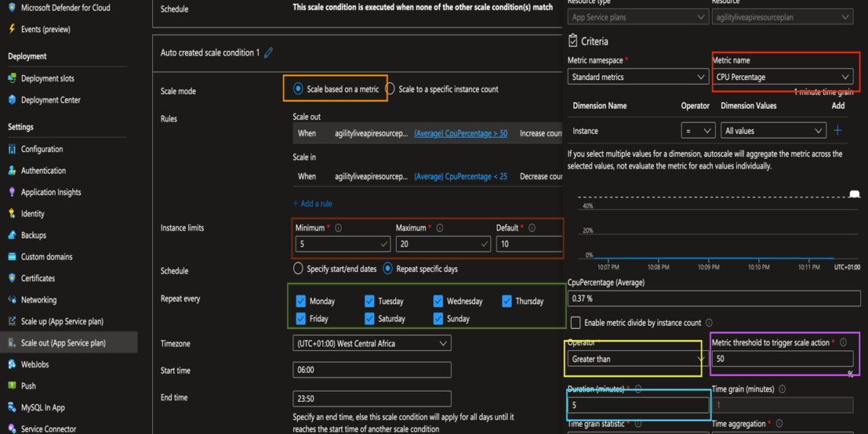Click the Service Connector icon
This screenshot has width=868, height=434.
(x=11, y=429)
